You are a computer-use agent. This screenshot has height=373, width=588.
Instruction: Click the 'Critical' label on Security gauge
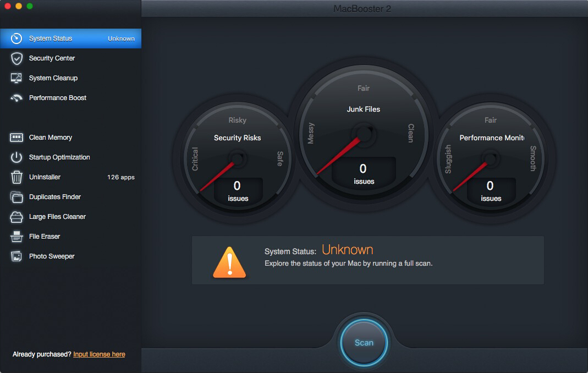pyautogui.click(x=195, y=159)
